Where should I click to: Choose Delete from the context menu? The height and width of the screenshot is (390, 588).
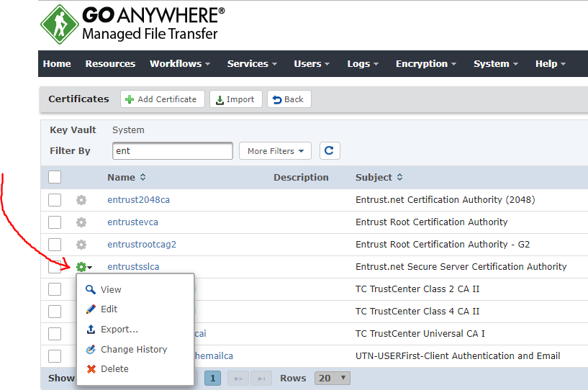[x=114, y=369]
